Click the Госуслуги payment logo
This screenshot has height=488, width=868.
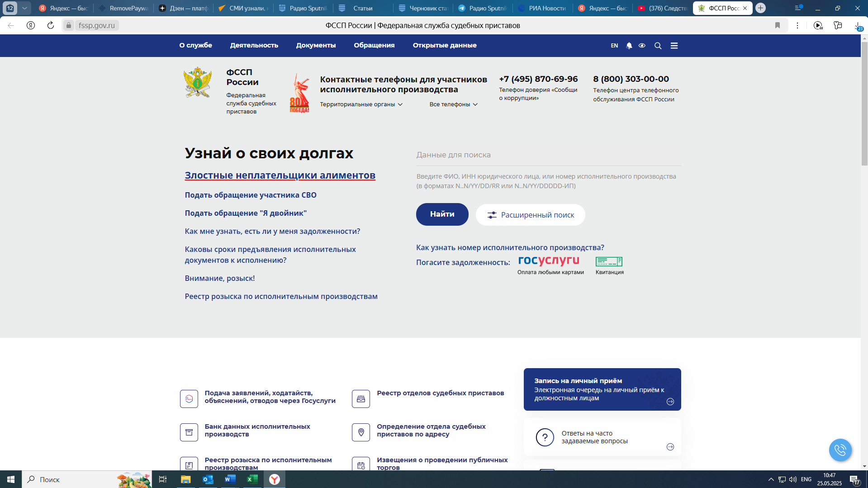click(549, 261)
